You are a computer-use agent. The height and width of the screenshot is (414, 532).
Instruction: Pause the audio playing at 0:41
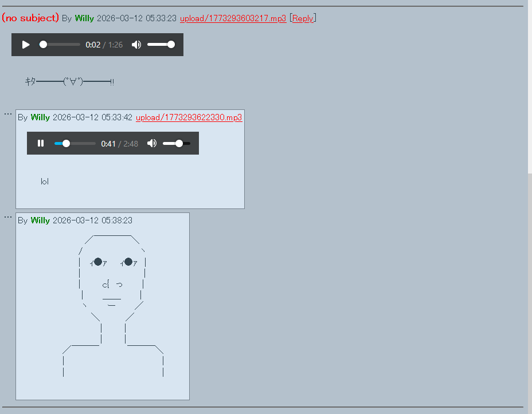[41, 143]
